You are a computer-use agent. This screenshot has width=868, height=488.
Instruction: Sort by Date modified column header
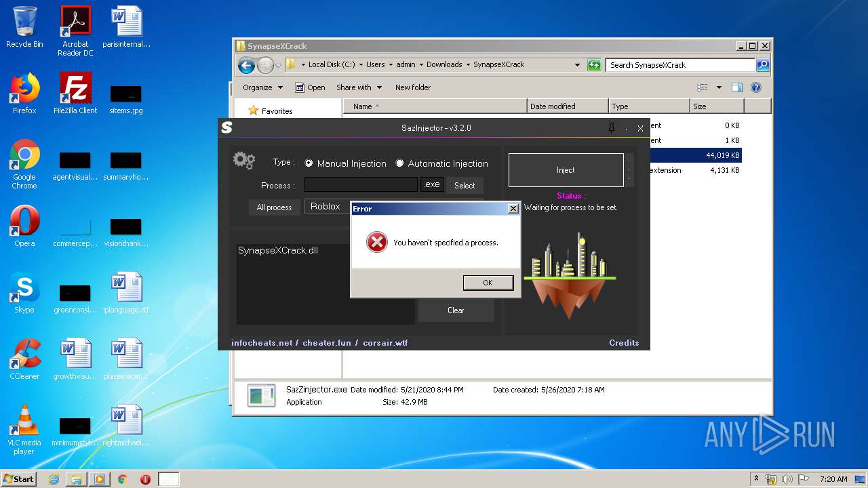568,106
